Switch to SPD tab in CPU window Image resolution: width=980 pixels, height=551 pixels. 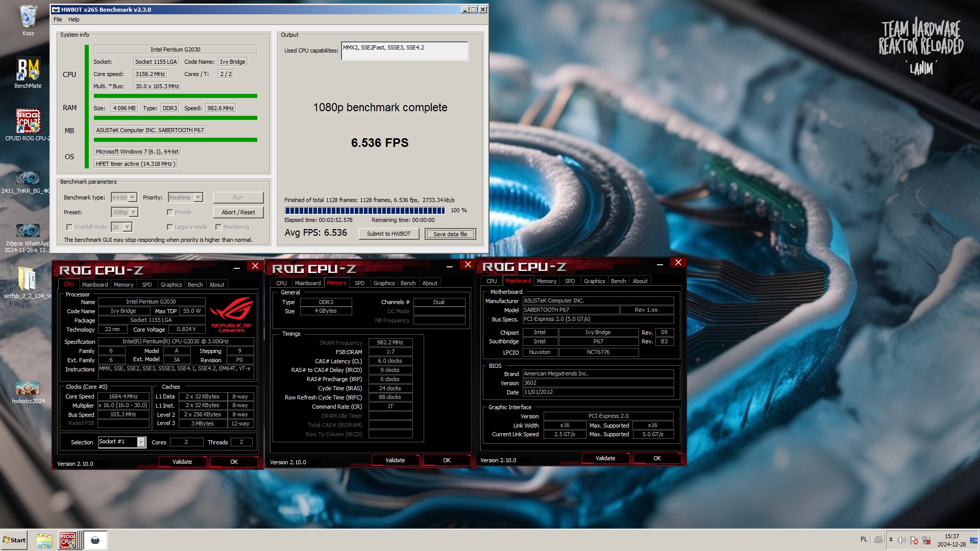pyautogui.click(x=146, y=285)
